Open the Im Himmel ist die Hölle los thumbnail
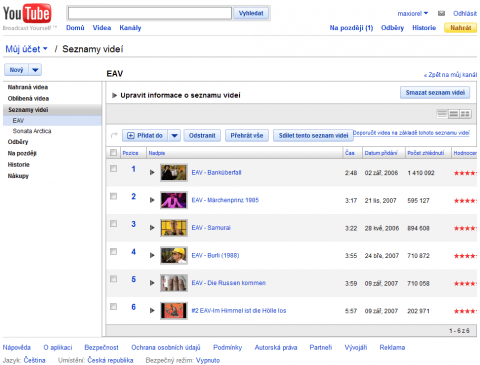The width and height of the screenshot is (480, 365). [x=174, y=310]
